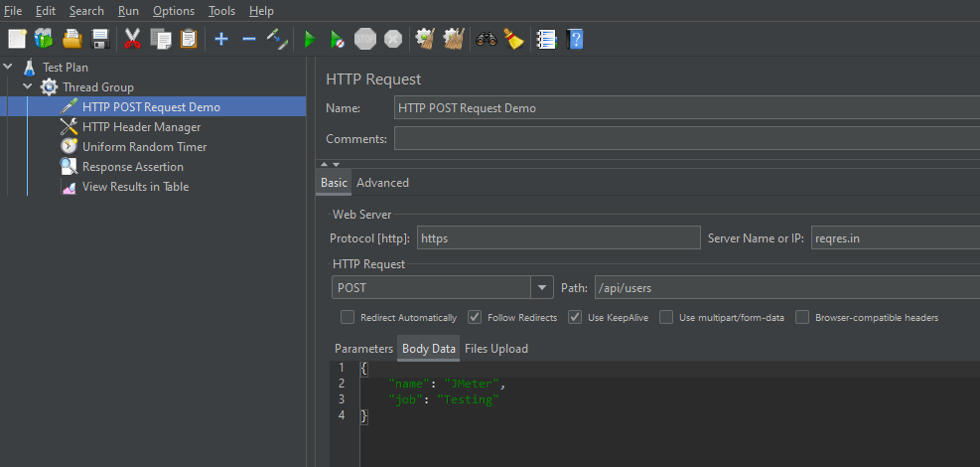Screen dimensions: 980x467
Task: Click the New test plan icon
Action: click(17, 39)
